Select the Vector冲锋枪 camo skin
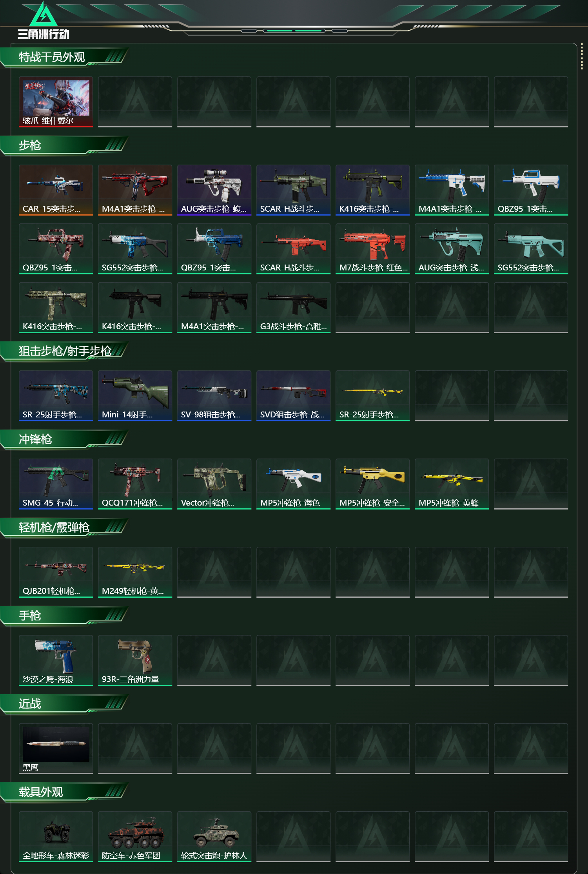 tap(214, 484)
